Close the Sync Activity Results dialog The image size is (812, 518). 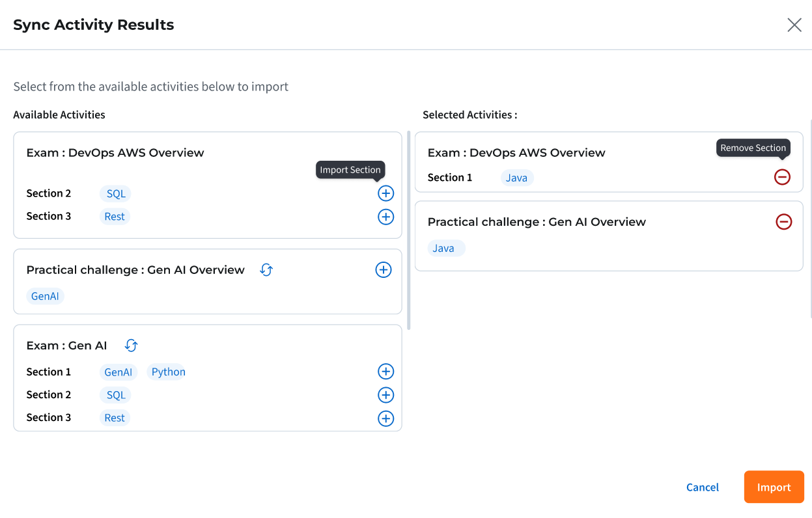[x=794, y=25]
